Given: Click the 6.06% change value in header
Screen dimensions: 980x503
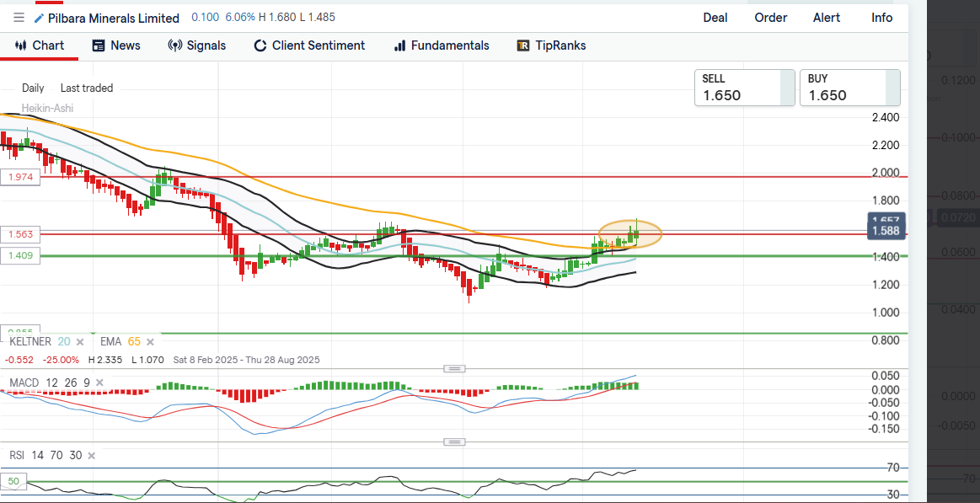Looking at the screenshot, I should tap(239, 18).
